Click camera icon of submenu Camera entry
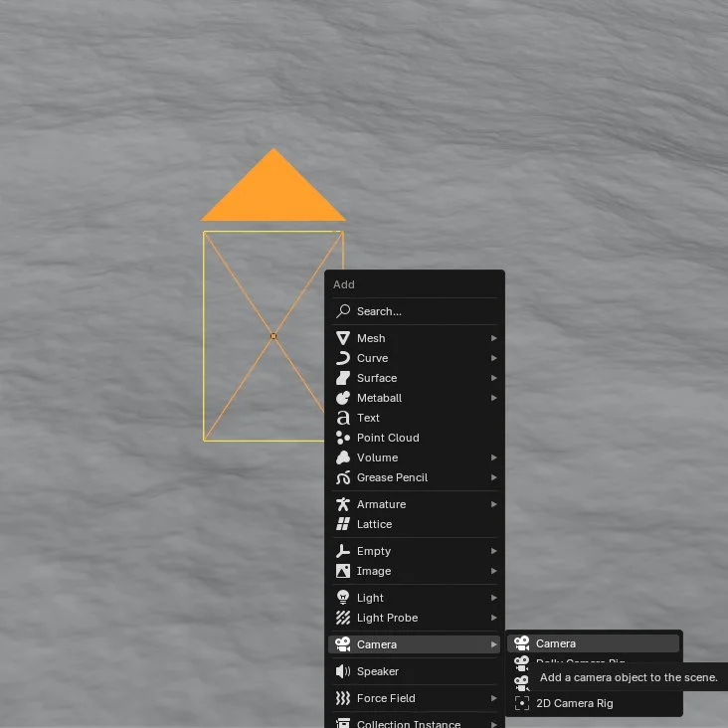 522,643
